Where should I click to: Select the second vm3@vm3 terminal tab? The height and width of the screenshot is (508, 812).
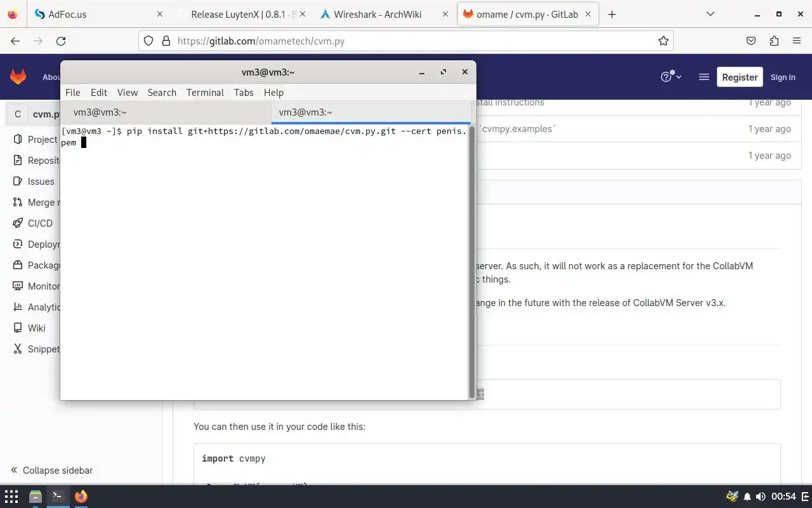(370, 112)
